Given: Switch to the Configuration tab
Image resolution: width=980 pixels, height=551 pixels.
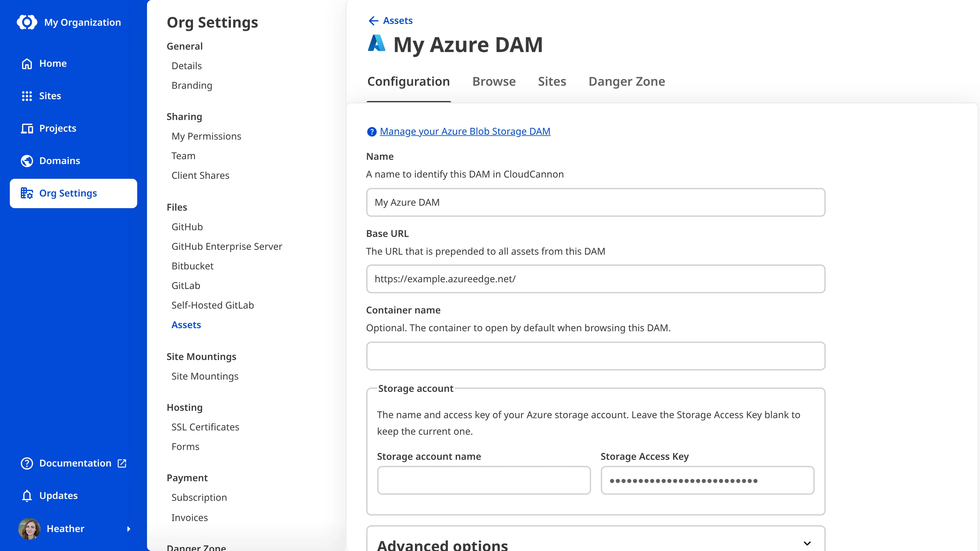Looking at the screenshot, I should (409, 81).
